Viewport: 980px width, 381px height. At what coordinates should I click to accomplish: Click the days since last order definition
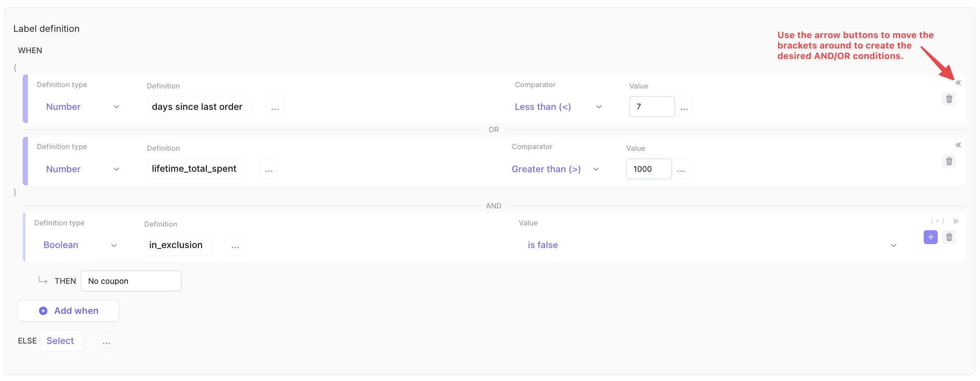[199, 107]
